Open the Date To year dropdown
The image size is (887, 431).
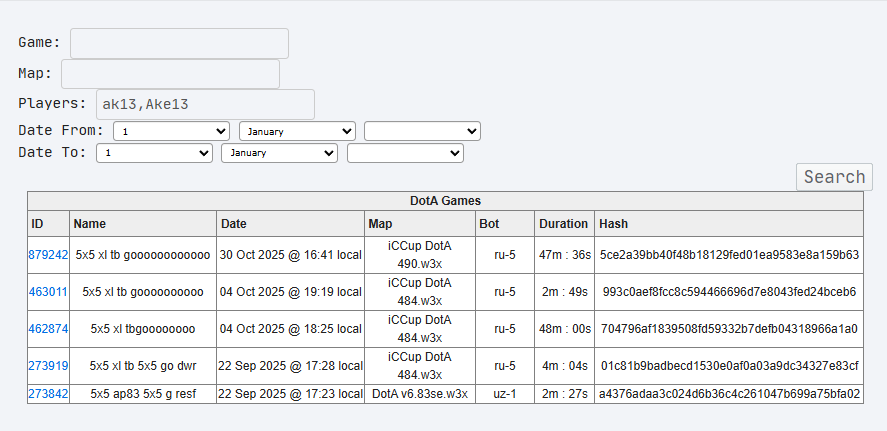tap(405, 153)
